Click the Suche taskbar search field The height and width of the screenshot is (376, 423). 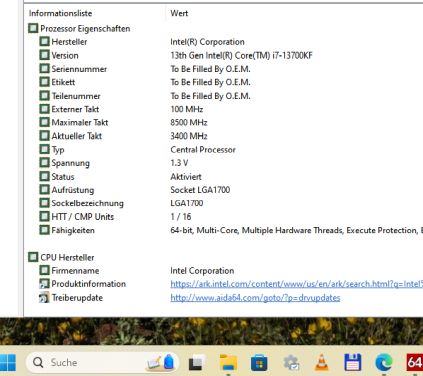[x=102, y=362]
